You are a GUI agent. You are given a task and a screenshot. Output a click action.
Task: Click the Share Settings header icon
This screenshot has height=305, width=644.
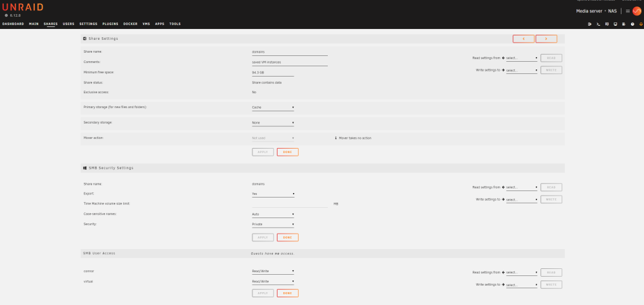(x=84, y=39)
